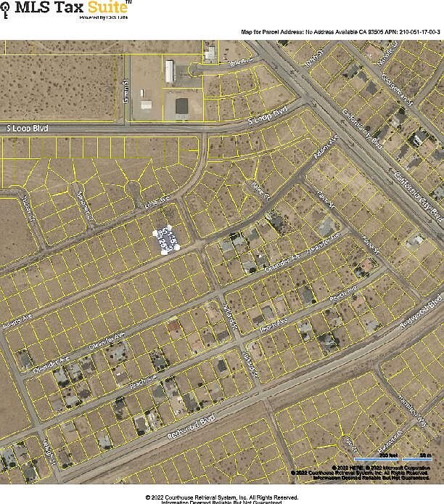Click the Lime Ave street label
444x504 pixels.
pyautogui.click(x=157, y=203)
